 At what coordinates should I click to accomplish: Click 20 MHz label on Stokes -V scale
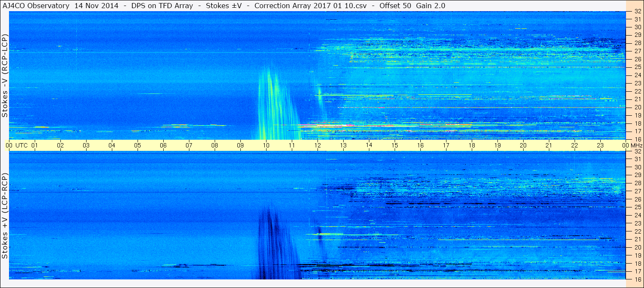coord(637,107)
